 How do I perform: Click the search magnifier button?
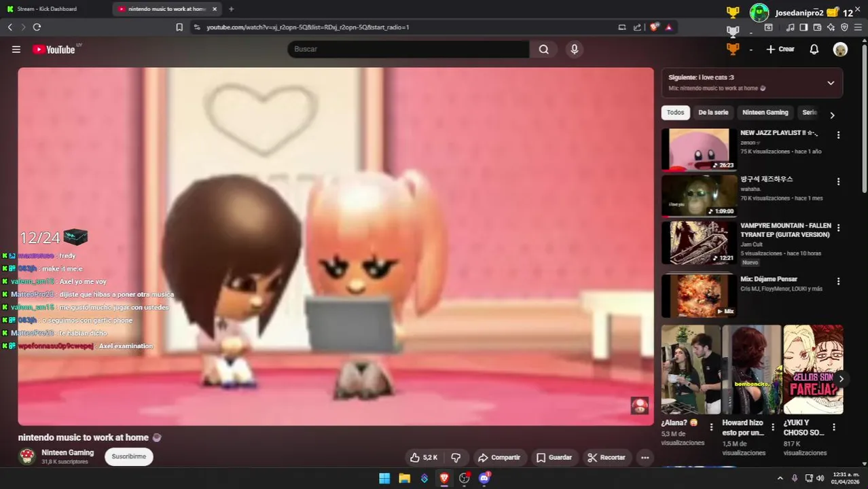[x=544, y=49]
